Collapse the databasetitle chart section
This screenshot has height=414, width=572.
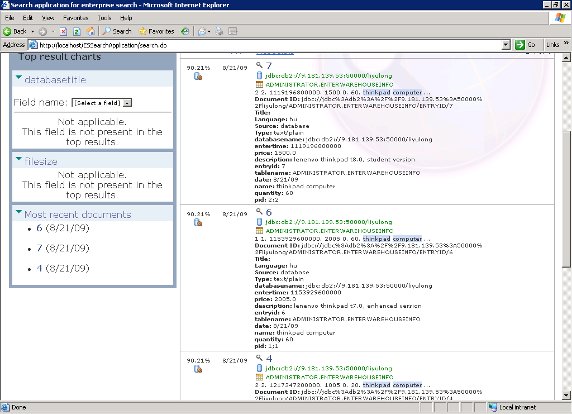pos(19,78)
